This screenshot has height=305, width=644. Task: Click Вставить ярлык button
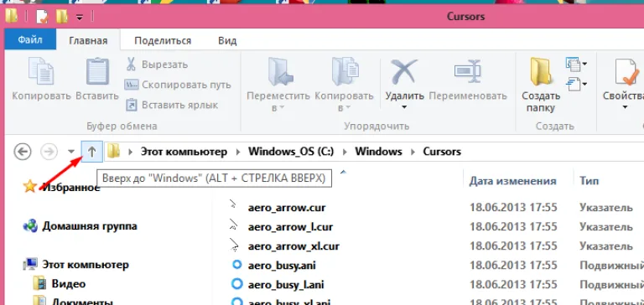[x=171, y=105]
